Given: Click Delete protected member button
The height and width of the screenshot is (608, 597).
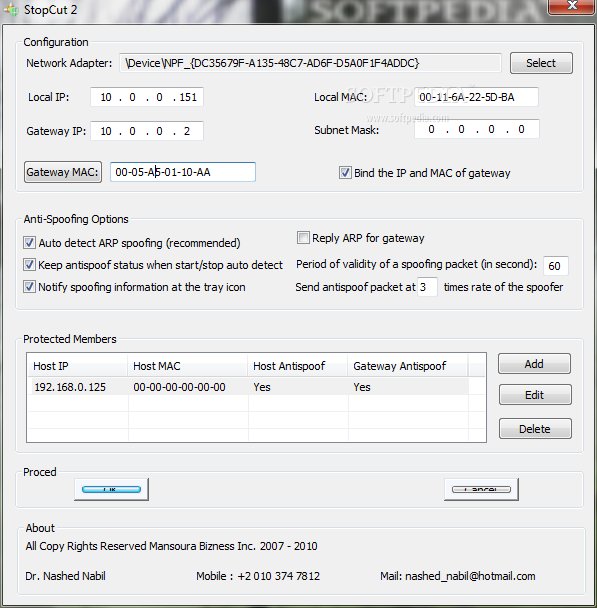Looking at the screenshot, I should (x=535, y=429).
